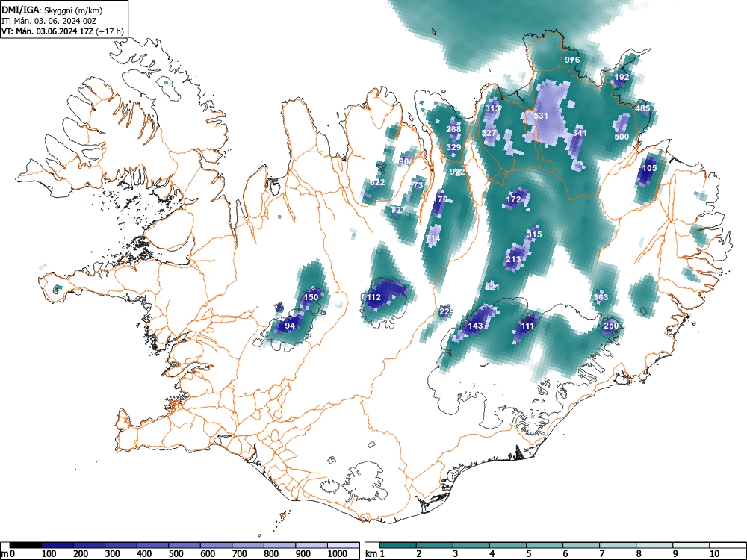This screenshot has height=560, width=747.
Task: Click the visibility value 213 on the map
Action: (x=513, y=260)
